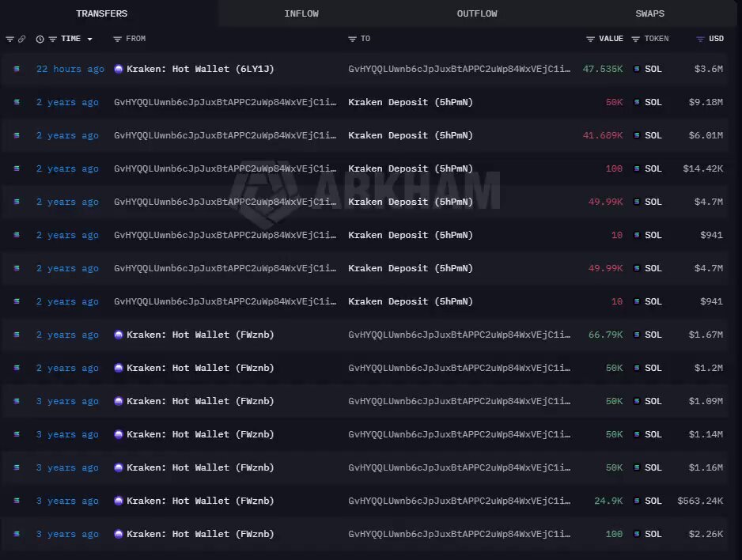Select the value 47.535K
This screenshot has height=560, width=742.
[x=603, y=69]
